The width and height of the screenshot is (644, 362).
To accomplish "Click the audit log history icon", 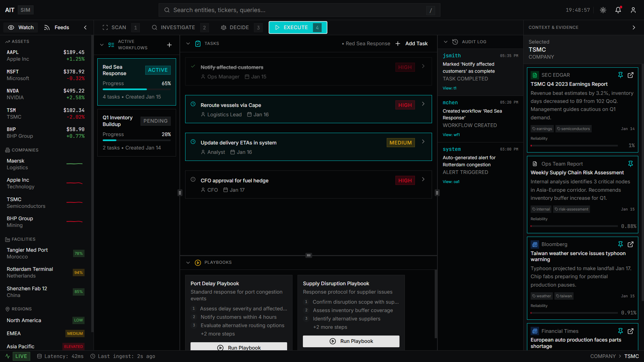I will tap(455, 42).
